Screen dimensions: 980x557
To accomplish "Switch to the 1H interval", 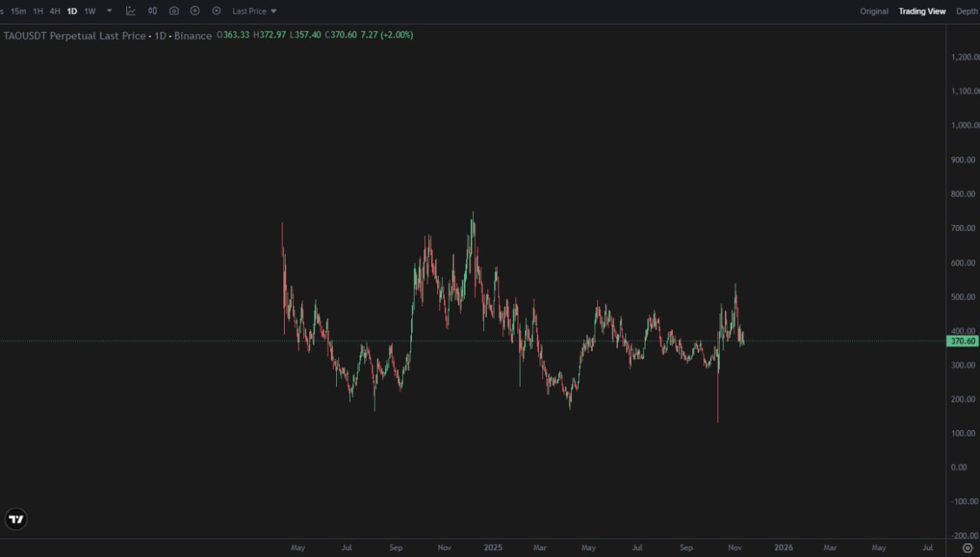I will [38, 11].
